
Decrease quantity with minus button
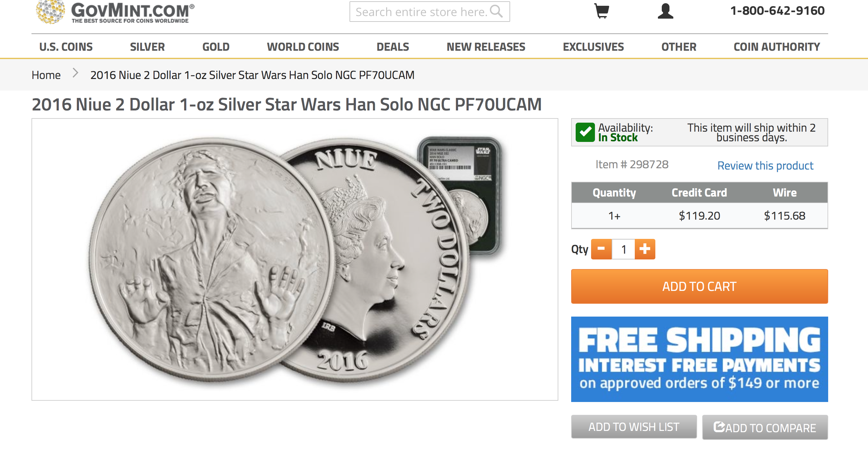pos(601,249)
